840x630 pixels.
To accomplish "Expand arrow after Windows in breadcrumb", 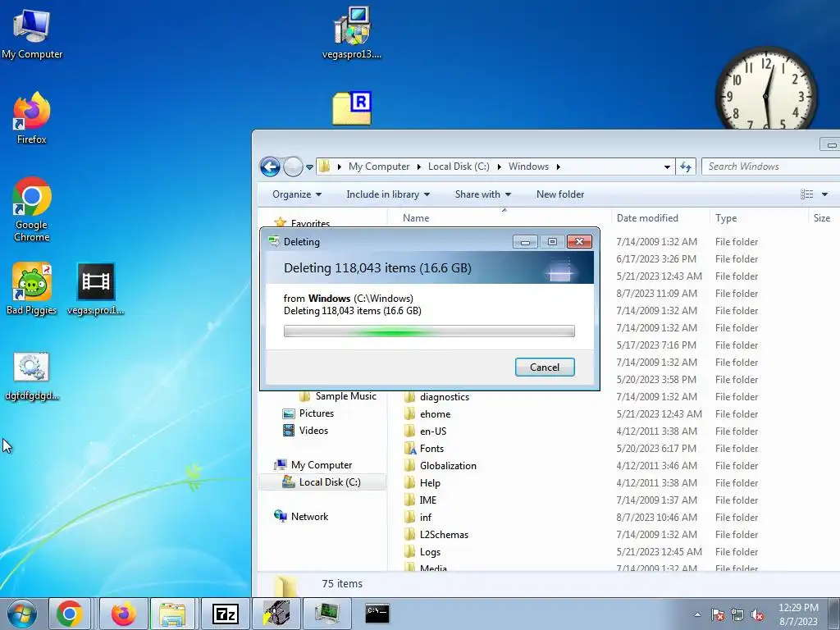I will 558,167.
